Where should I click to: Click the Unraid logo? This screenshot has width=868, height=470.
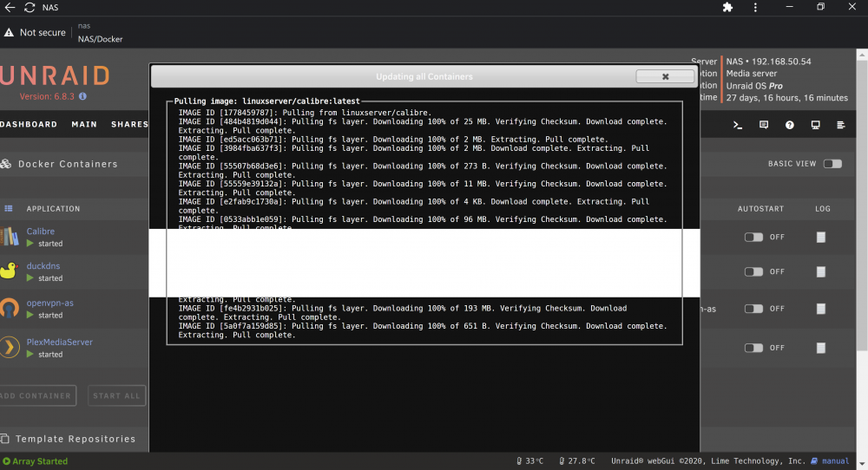[x=55, y=75]
